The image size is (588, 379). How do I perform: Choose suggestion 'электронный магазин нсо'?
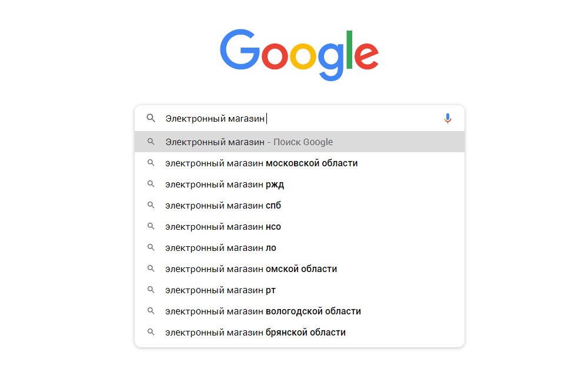223,226
